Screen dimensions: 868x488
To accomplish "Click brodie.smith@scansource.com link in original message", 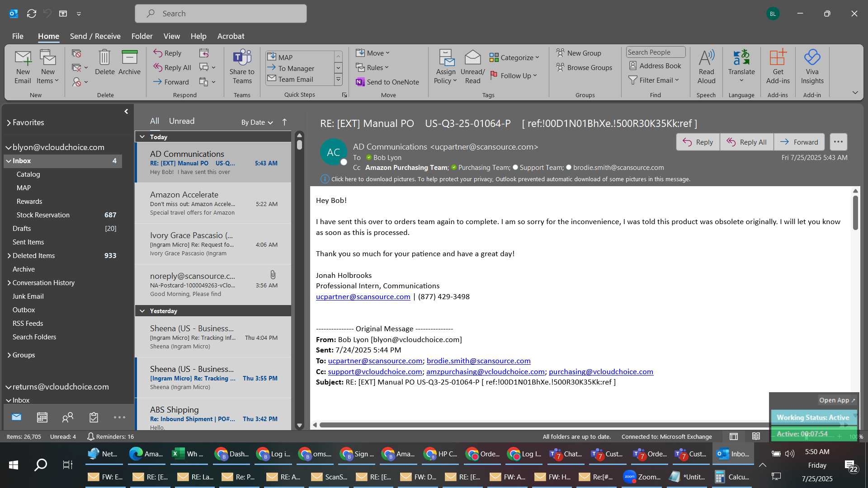I will [478, 361].
